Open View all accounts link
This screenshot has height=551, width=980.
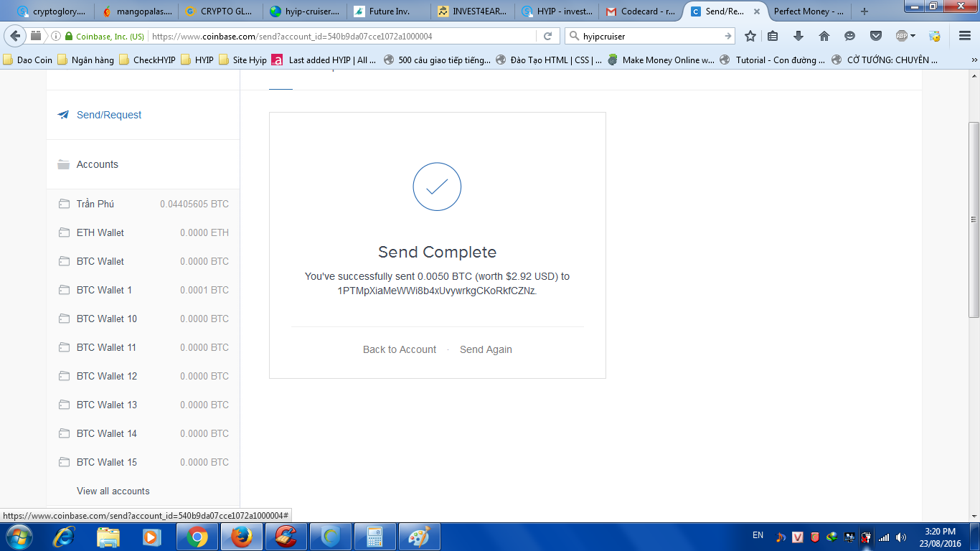tap(113, 491)
